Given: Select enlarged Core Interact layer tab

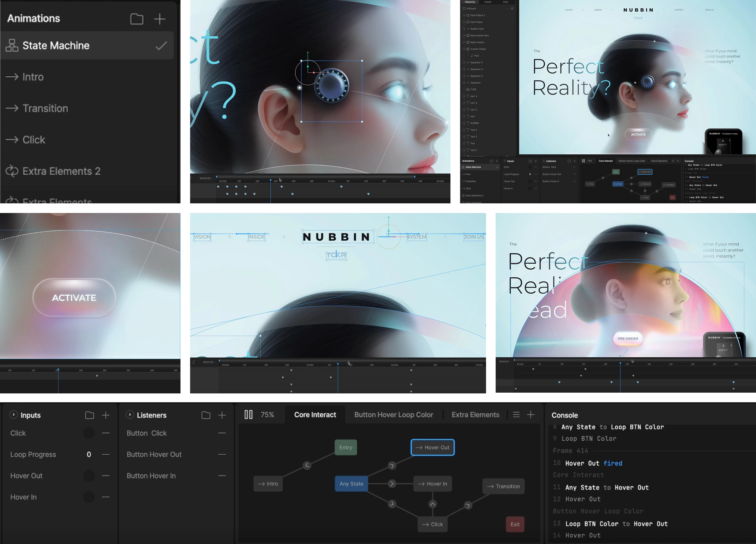Looking at the screenshot, I should 315,415.
